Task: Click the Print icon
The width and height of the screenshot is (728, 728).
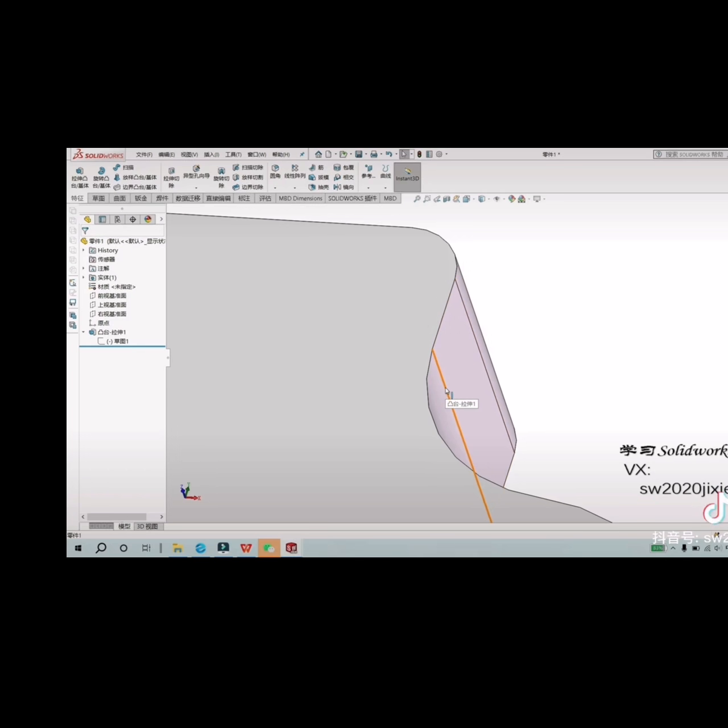Action: [374, 154]
